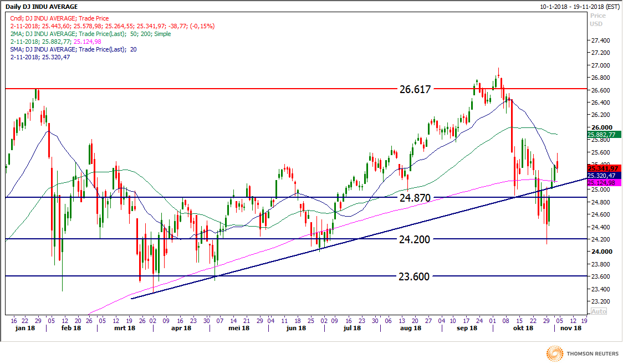Click the jun 18 month label
623x364 pixels.
point(296,329)
